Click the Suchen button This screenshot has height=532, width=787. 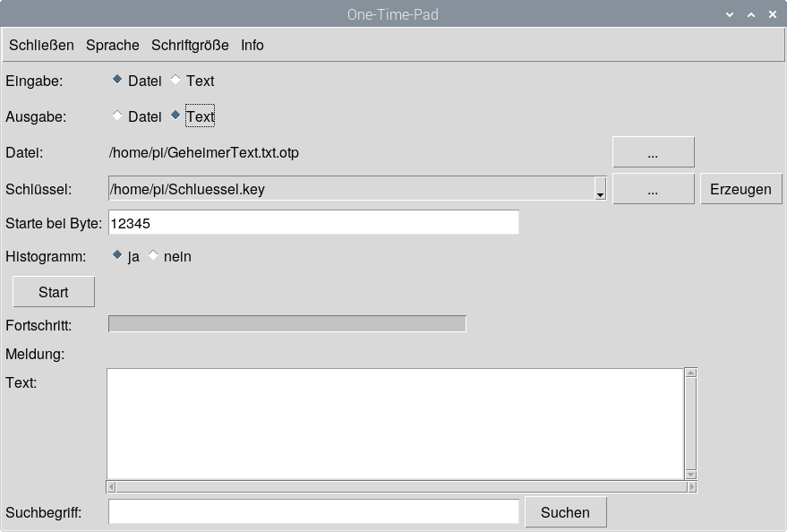tap(565, 512)
